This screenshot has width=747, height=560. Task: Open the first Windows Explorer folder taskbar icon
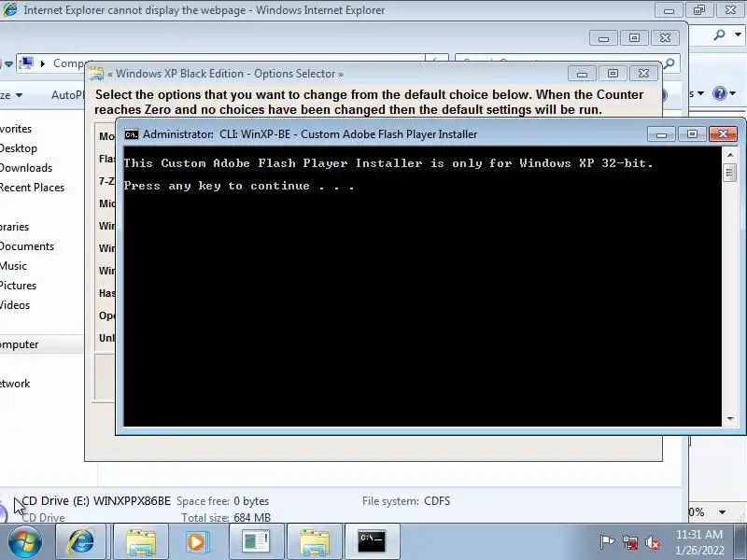click(x=141, y=542)
